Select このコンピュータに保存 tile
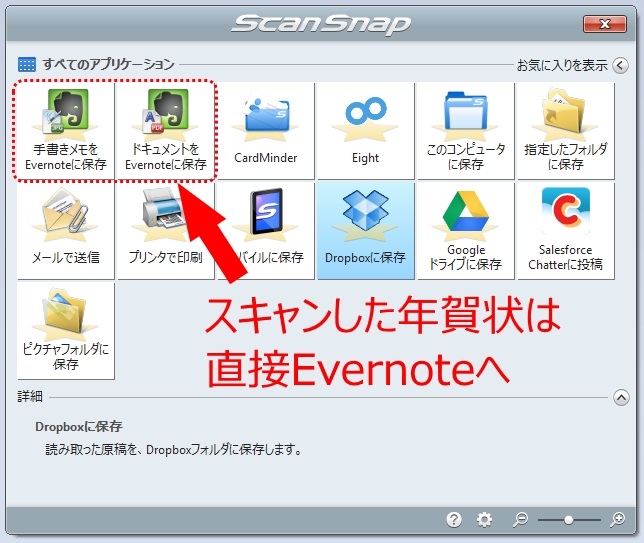Image resolution: width=644 pixels, height=543 pixels. coord(466,131)
